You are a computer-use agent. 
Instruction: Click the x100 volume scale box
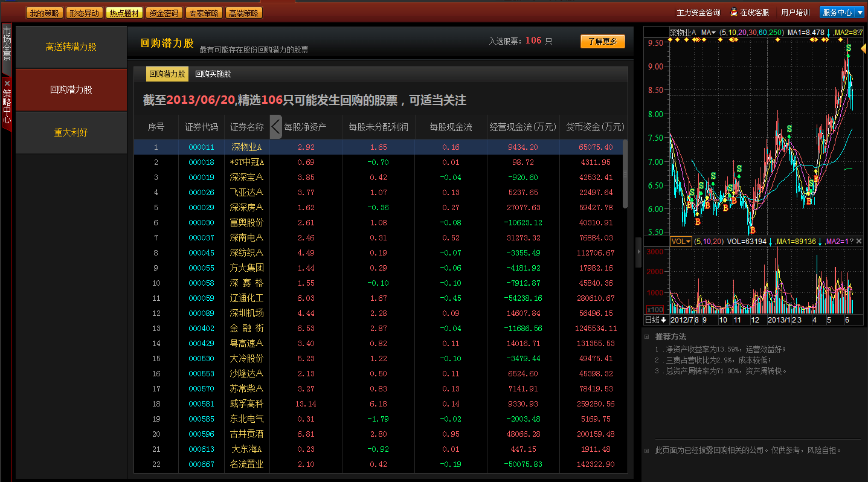click(x=655, y=309)
